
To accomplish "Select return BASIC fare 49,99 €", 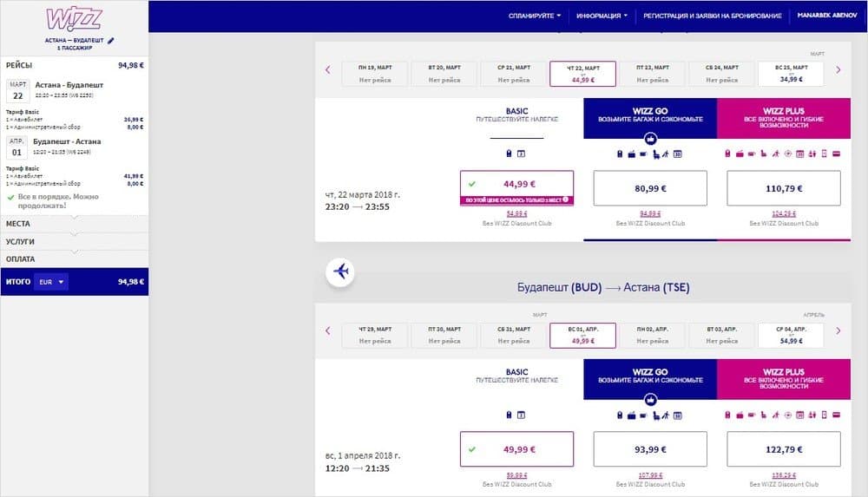I will (x=516, y=449).
